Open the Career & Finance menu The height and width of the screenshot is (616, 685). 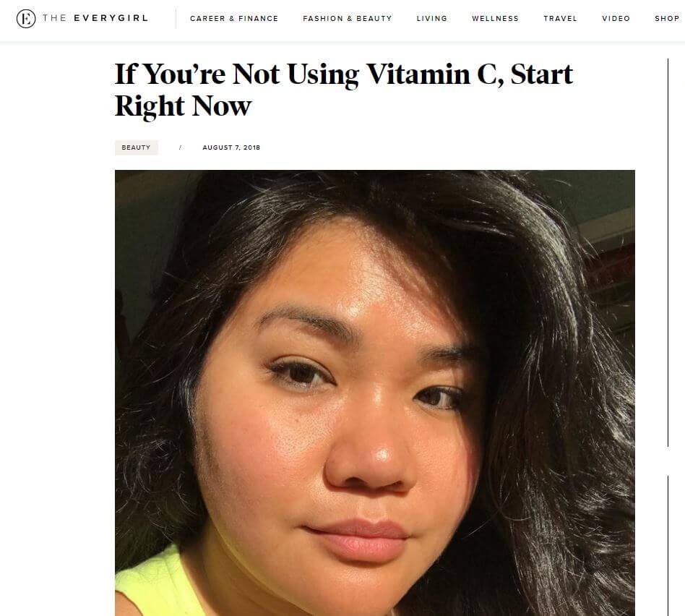pyautogui.click(x=234, y=19)
